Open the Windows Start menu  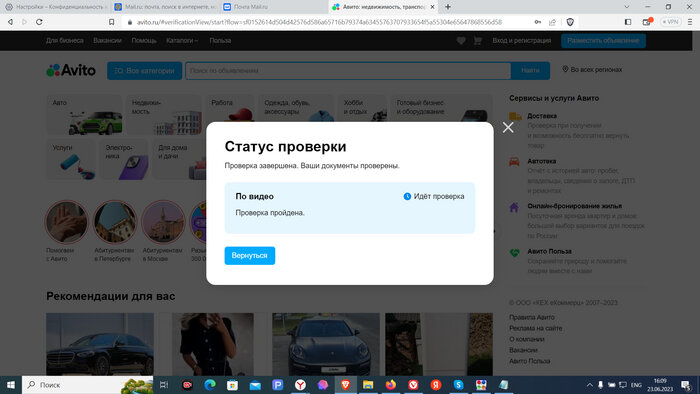pos(11,385)
